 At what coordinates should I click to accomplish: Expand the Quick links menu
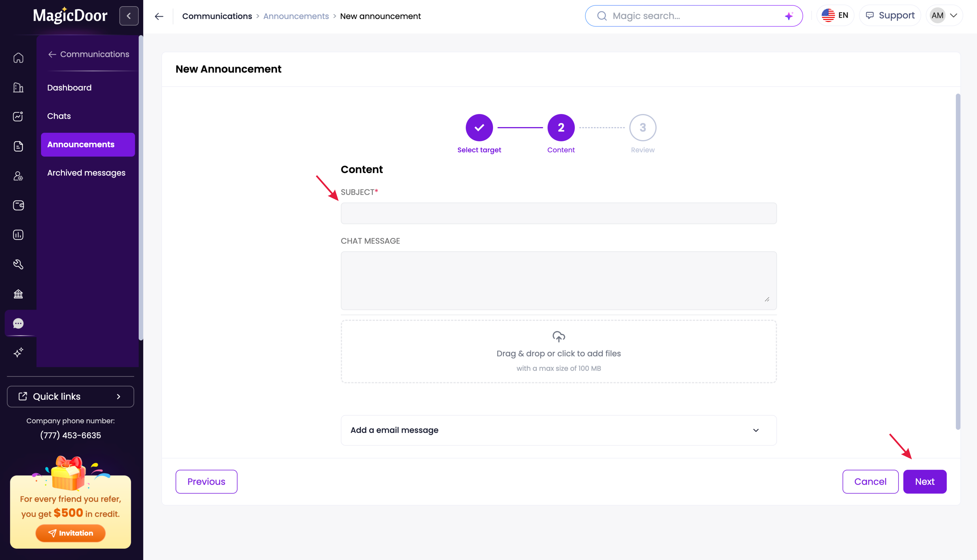tap(71, 397)
